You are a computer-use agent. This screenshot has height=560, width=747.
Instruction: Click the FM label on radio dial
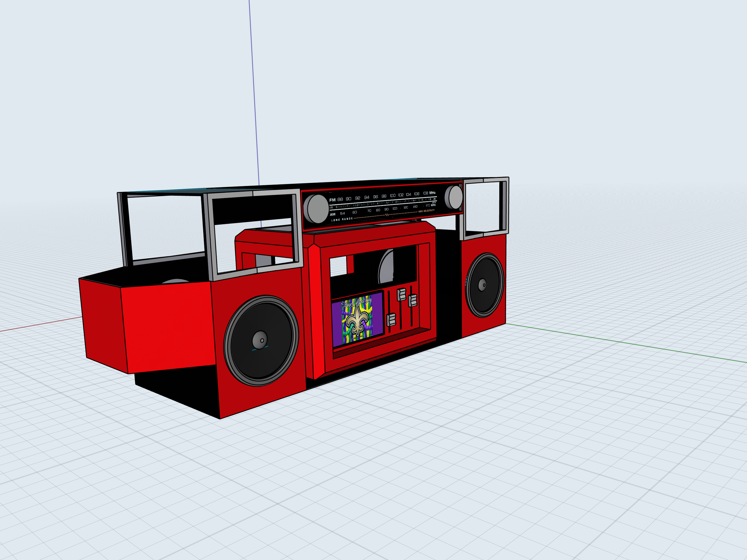click(332, 200)
